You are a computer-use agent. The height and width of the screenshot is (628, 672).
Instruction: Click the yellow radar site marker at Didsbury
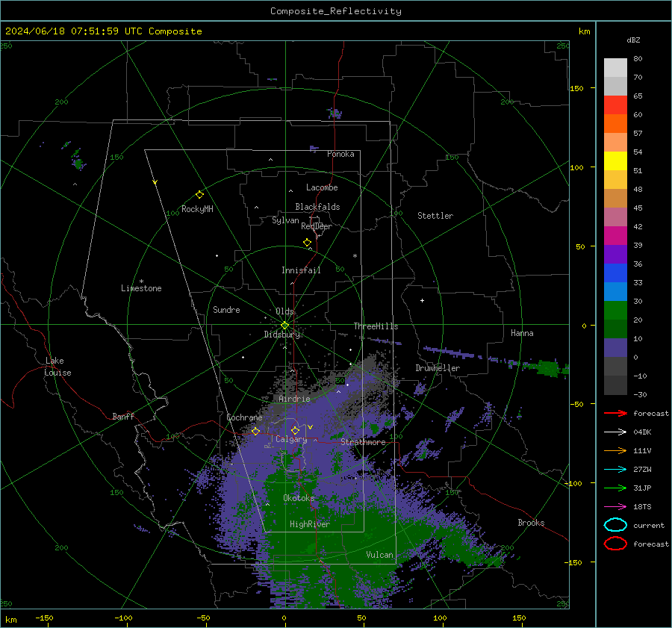click(x=284, y=326)
